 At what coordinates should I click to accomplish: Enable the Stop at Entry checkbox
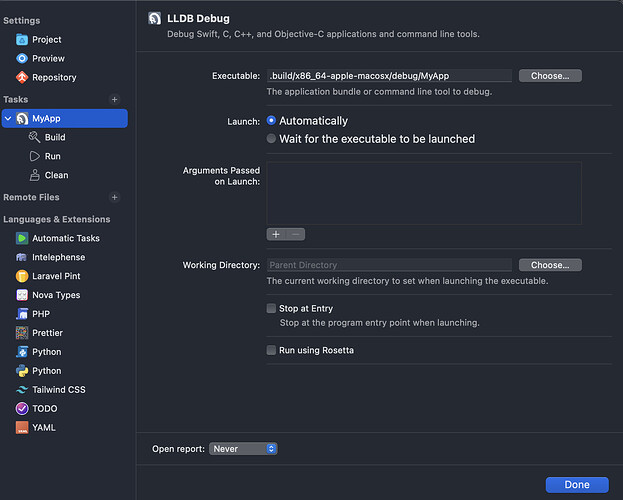coord(271,308)
